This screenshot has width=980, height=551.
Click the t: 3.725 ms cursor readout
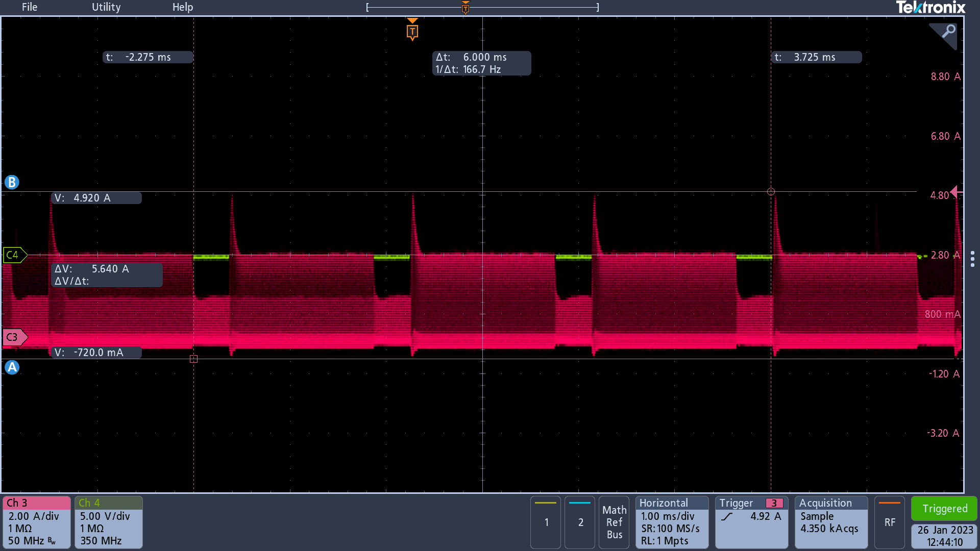(816, 57)
